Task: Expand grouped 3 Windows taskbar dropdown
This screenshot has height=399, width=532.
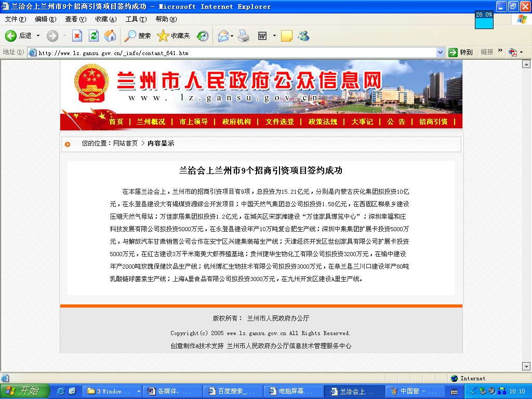Action: point(139,392)
